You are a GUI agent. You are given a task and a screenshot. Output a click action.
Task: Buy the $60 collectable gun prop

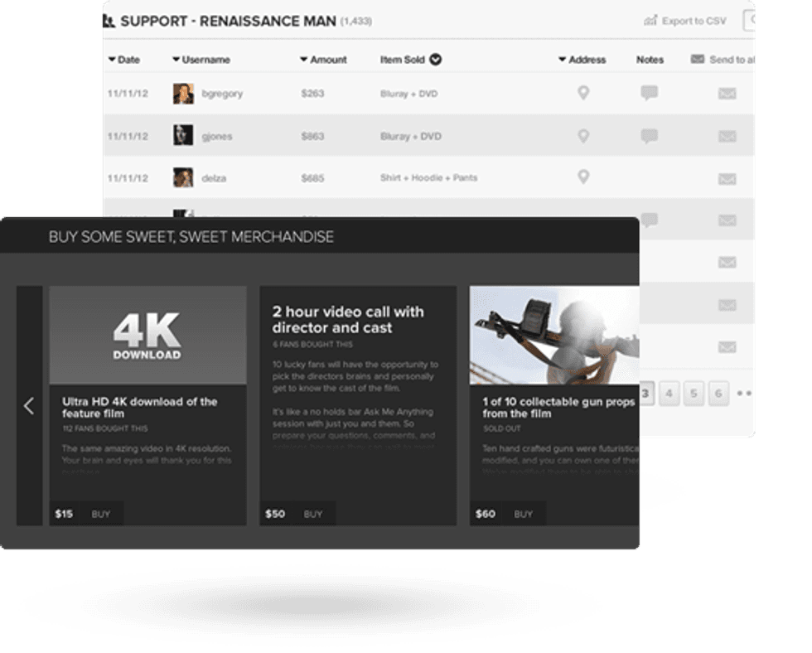[x=523, y=515]
